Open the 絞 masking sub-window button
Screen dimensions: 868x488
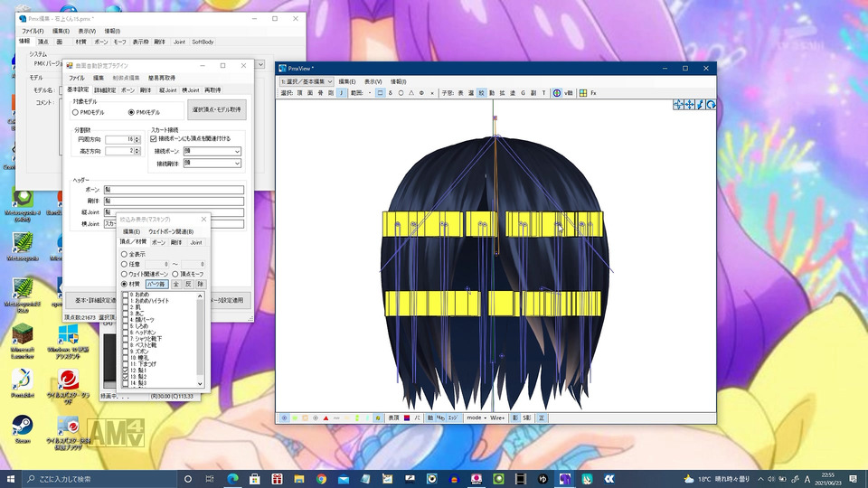[481, 93]
